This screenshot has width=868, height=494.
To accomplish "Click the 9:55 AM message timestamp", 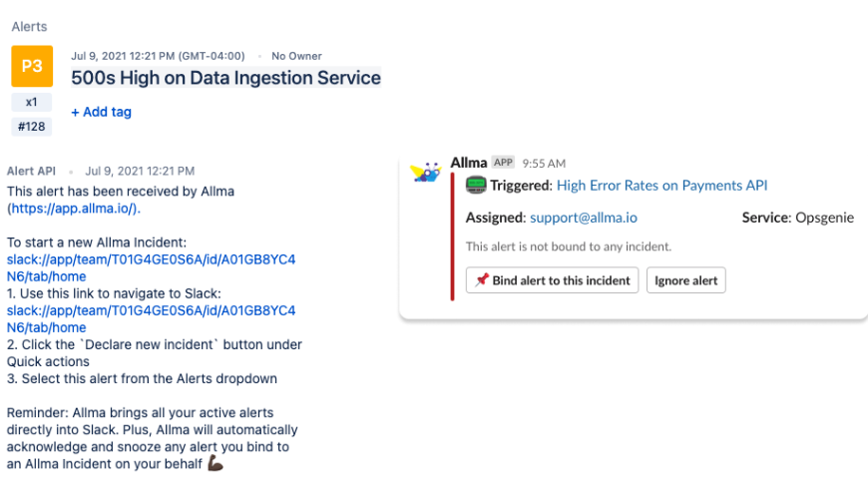I will coord(544,163).
